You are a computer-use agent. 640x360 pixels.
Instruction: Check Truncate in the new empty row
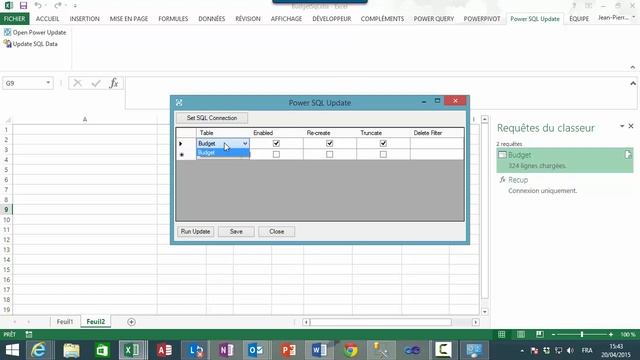point(383,154)
